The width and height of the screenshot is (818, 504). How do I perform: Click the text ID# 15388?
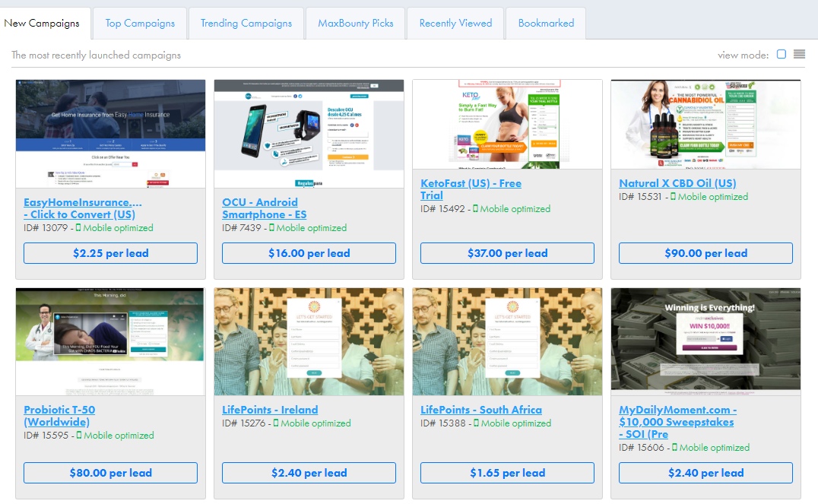pos(443,423)
